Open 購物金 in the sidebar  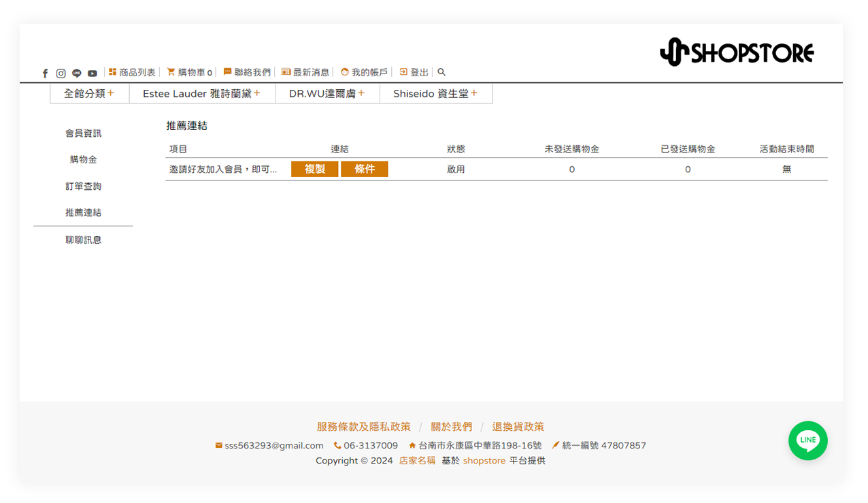83,159
